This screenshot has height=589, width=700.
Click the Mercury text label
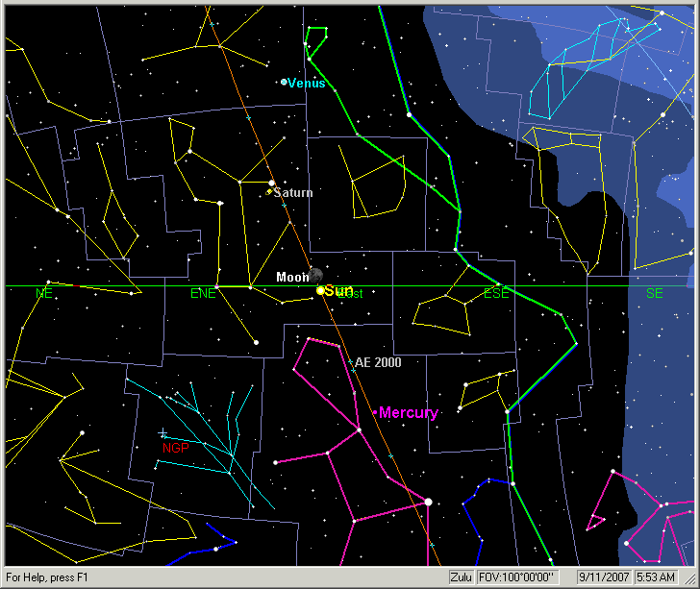pyautogui.click(x=409, y=413)
